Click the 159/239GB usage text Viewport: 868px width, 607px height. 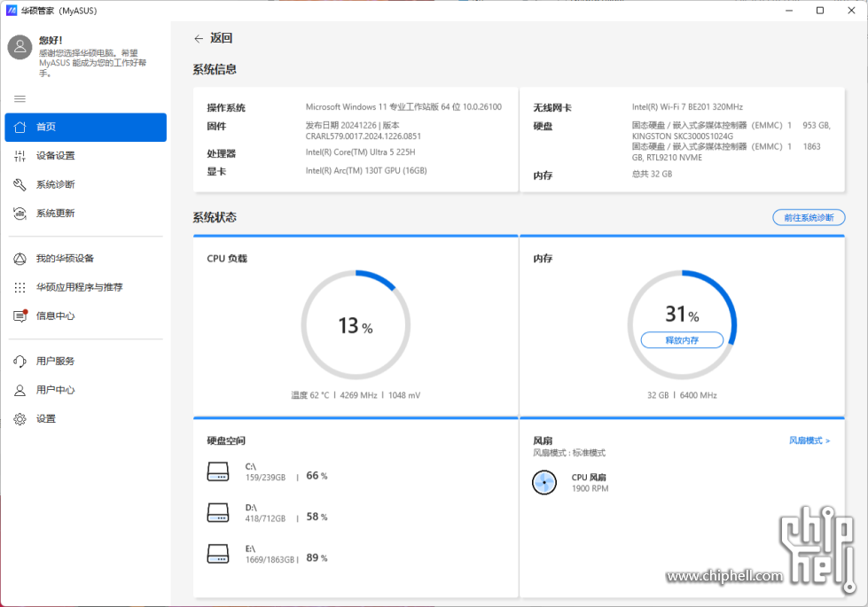click(x=265, y=478)
